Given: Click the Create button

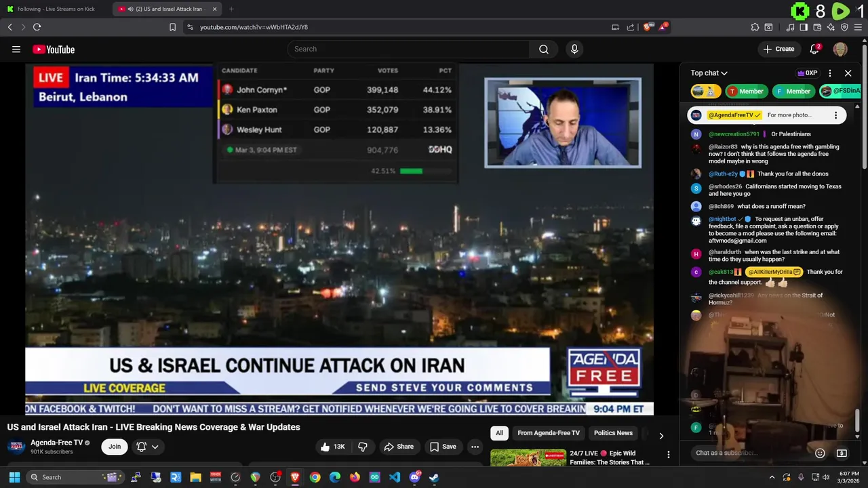Looking at the screenshot, I should click(778, 49).
